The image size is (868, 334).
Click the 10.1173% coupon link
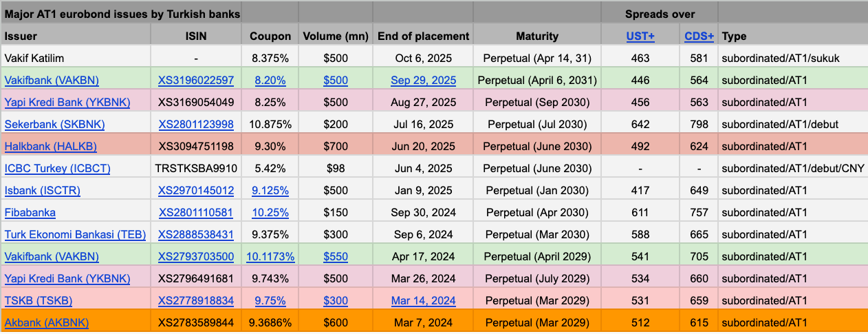click(x=270, y=257)
